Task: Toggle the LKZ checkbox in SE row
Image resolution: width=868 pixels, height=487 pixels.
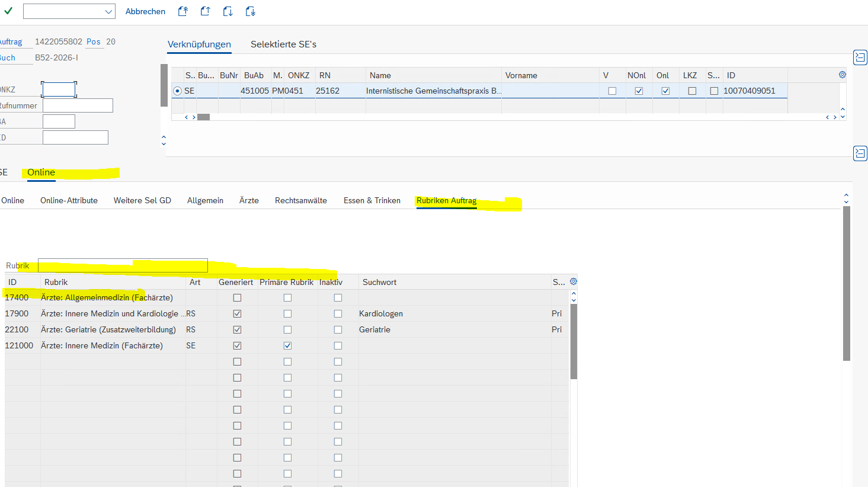Action: [692, 91]
